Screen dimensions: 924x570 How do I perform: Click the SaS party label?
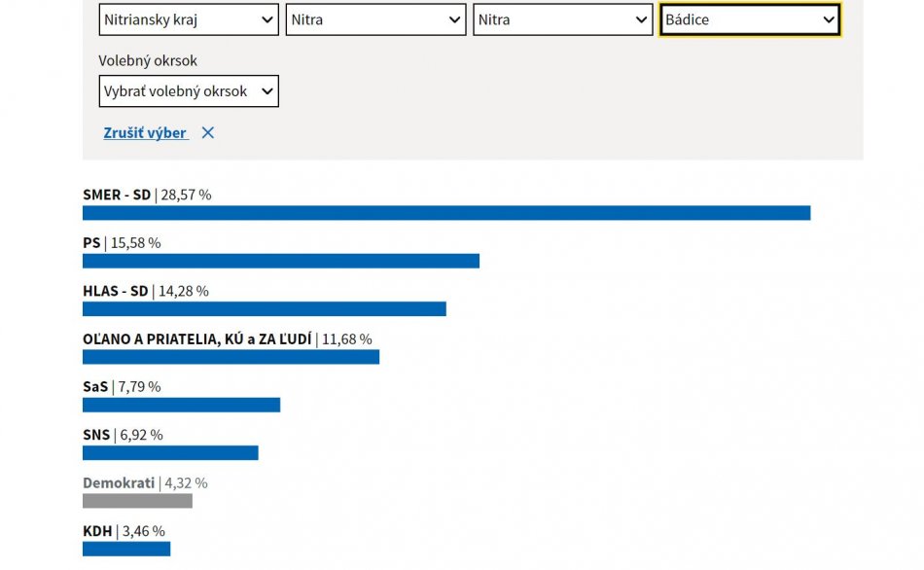pyautogui.click(x=95, y=387)
